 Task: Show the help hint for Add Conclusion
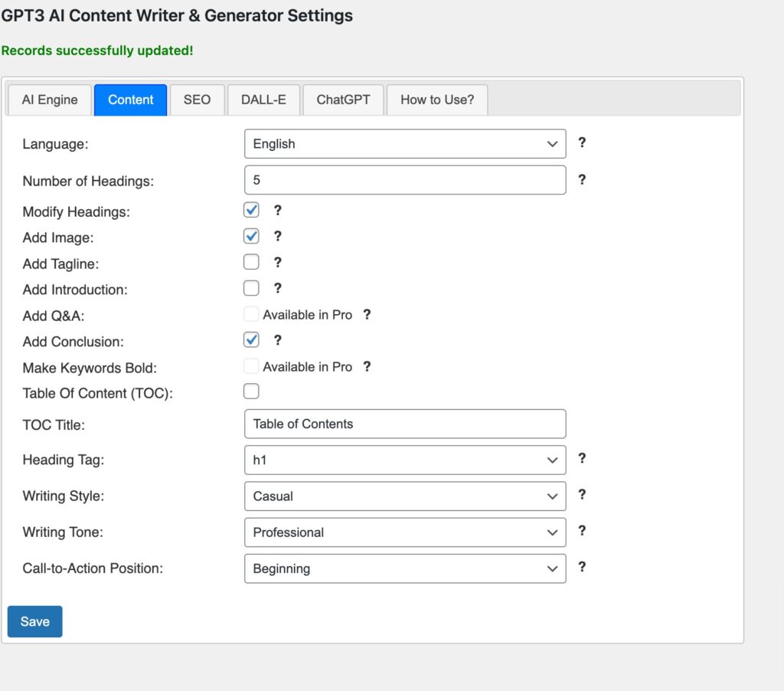pyautogui.click(x=277, y=340)
